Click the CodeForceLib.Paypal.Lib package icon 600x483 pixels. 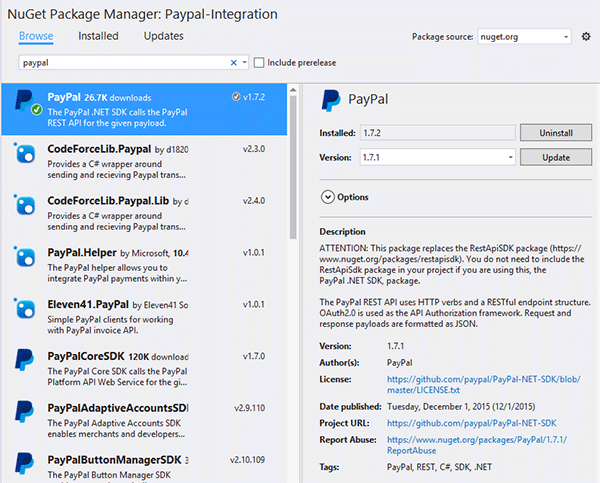[x=25, y=205]
